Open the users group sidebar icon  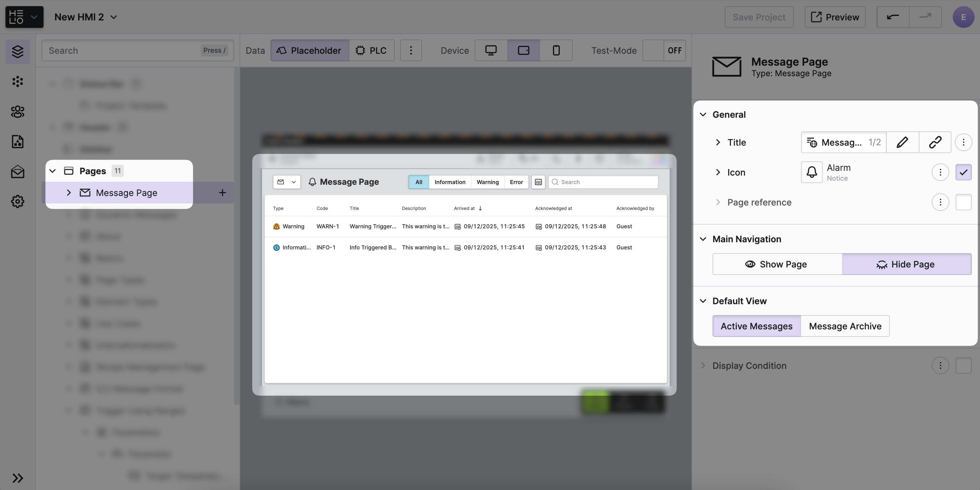point(17,112)
